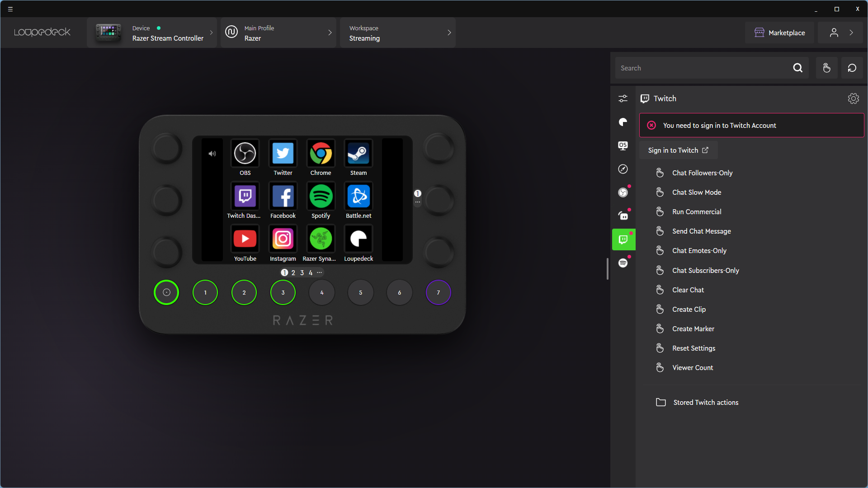Select dial page 1 indicator
868x488 pixels.
[x=418, y=193]
